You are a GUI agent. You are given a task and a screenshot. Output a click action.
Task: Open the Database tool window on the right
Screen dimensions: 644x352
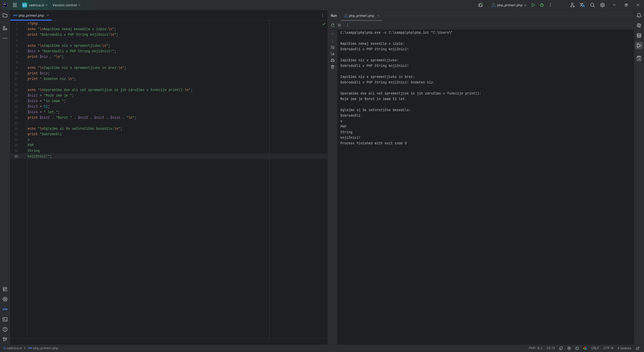(639, 35)
